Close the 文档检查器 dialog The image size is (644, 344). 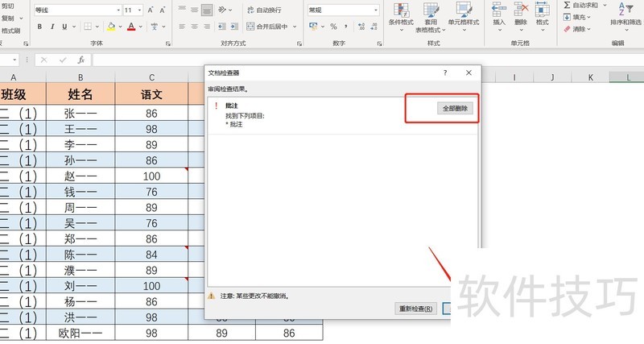click(469, 73)
